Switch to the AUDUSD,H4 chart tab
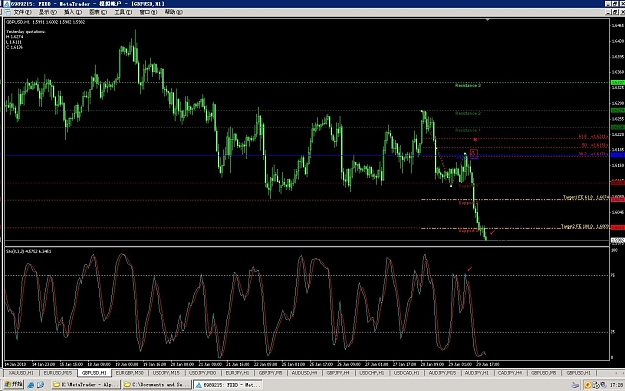The image size is (625, 391). pos(305,373)
